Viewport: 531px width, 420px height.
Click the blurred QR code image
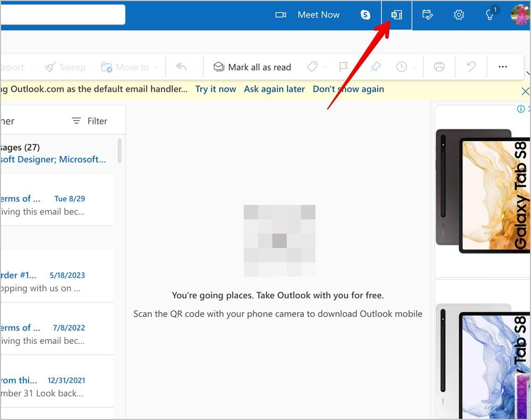pos(279,241)
